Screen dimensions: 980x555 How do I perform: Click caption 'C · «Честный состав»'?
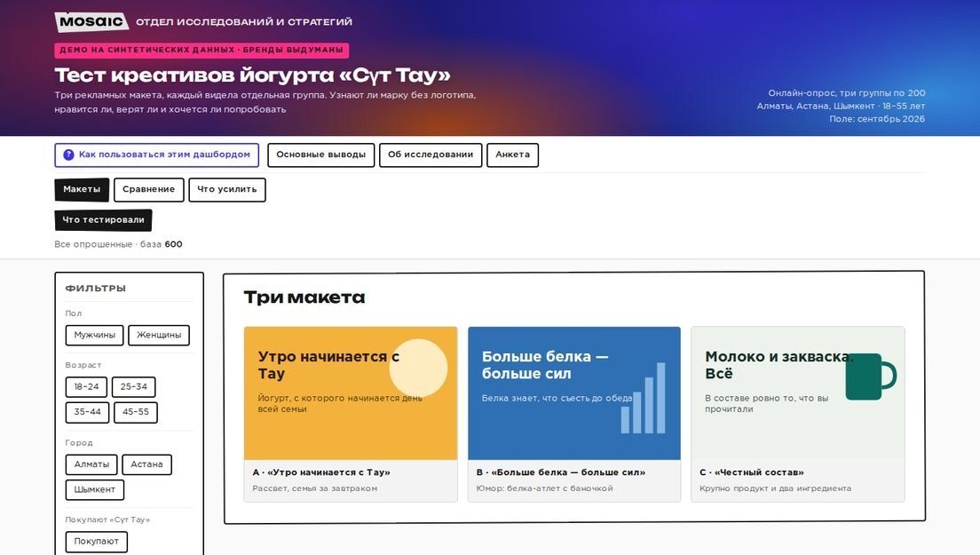(x=752, y=472)
